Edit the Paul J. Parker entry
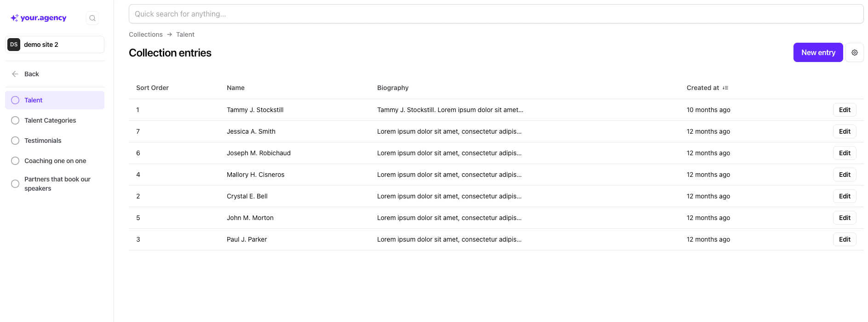 pyautogui.click(x=844, y=239)
